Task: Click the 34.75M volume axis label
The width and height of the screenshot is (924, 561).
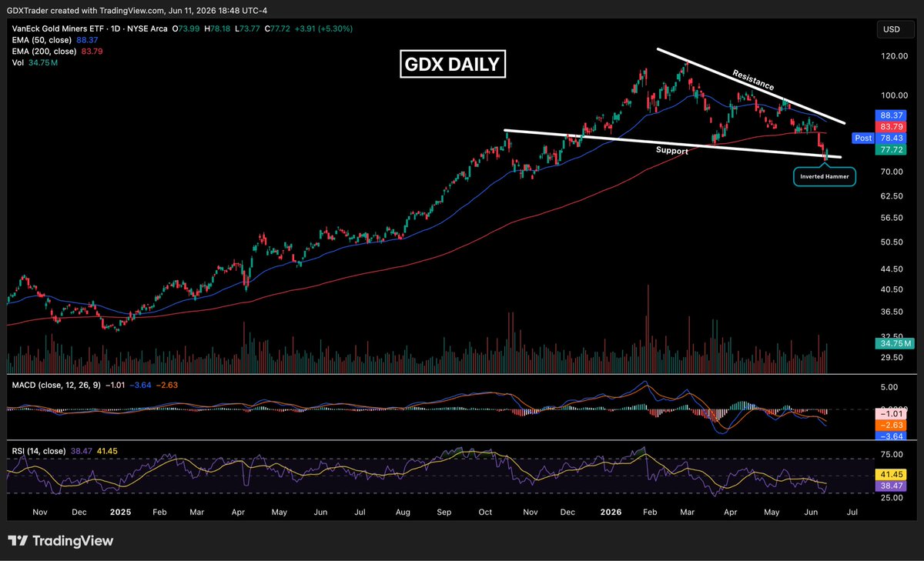Action: [x=893, y=343]
